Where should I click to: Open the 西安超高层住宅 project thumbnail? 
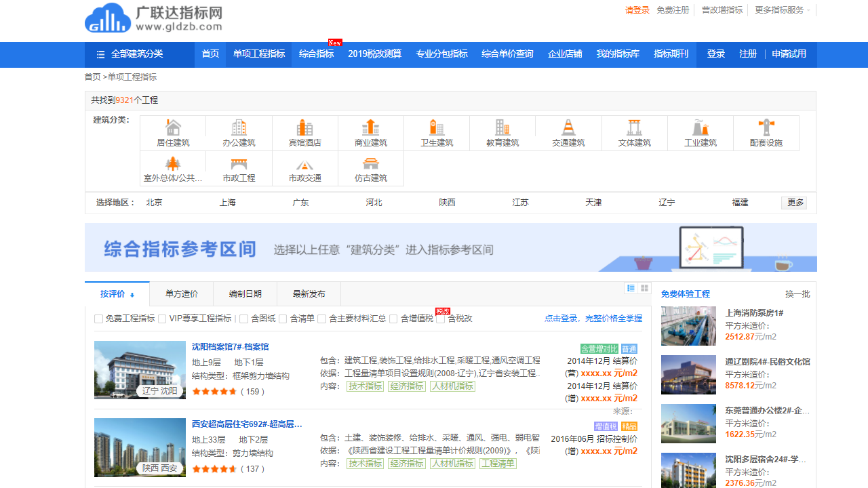[140, 447]
